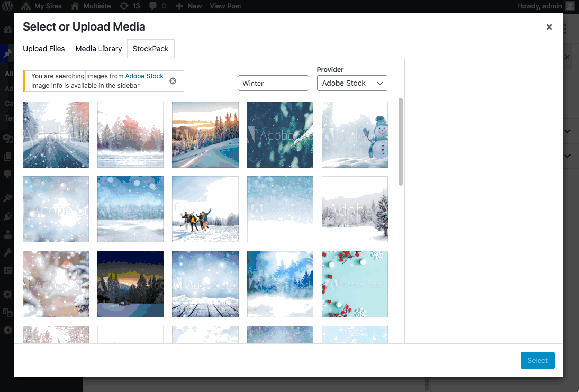Viewport: 579px width, 392px height.
Task: Open the StockPack tab
Action: (151, 49)
